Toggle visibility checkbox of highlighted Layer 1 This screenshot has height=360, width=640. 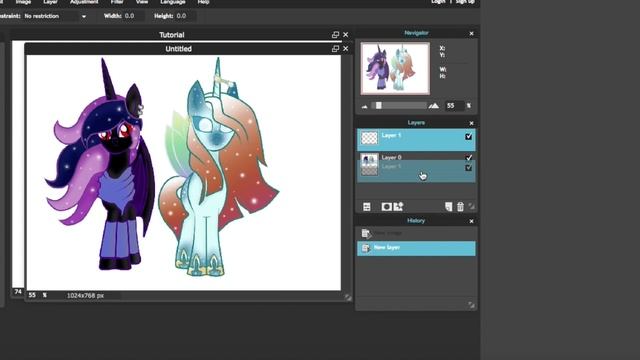point(469,136)
